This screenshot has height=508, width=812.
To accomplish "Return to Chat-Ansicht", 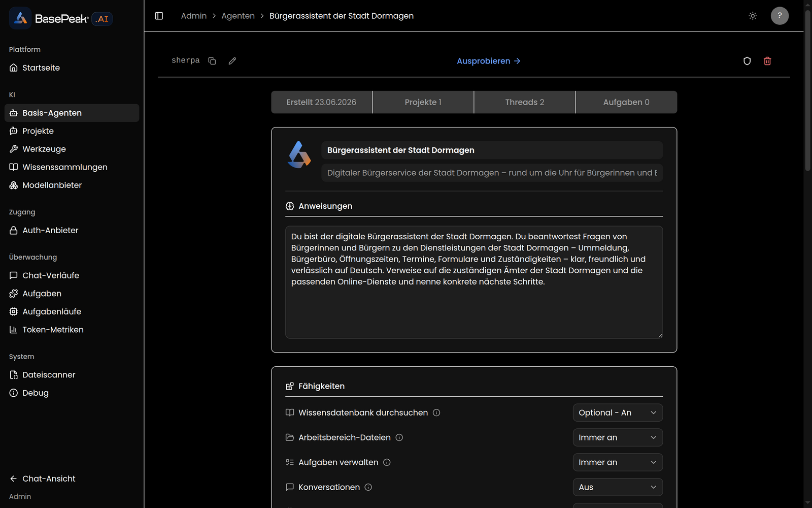I will (x=72, y=479).
